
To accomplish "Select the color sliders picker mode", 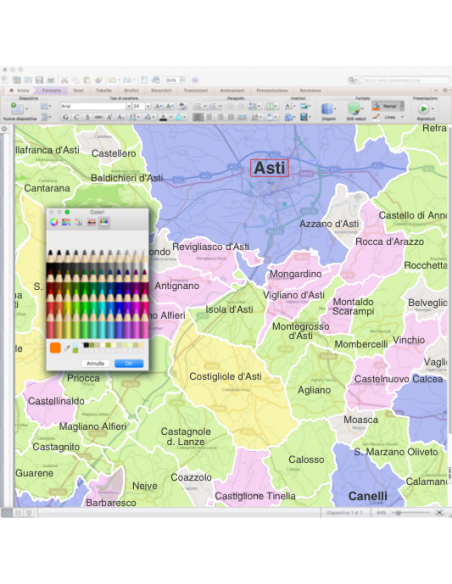I will 66,222.
